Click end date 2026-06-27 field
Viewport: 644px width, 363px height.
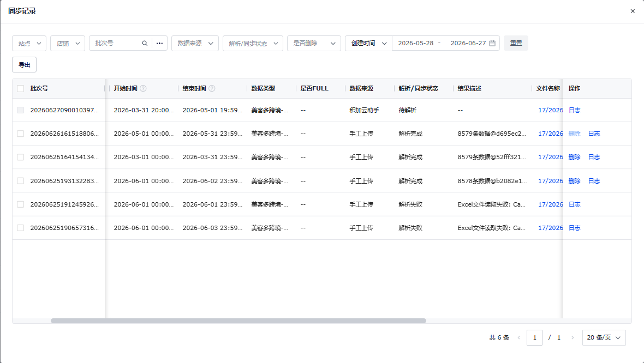point(468,43)
